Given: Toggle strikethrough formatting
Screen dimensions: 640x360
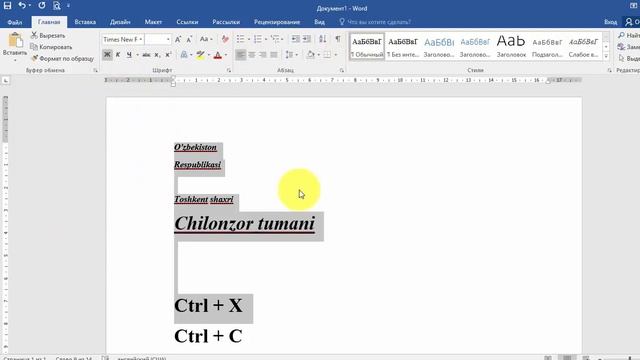Looking at the screenshot, I should [x=146, y=55].
